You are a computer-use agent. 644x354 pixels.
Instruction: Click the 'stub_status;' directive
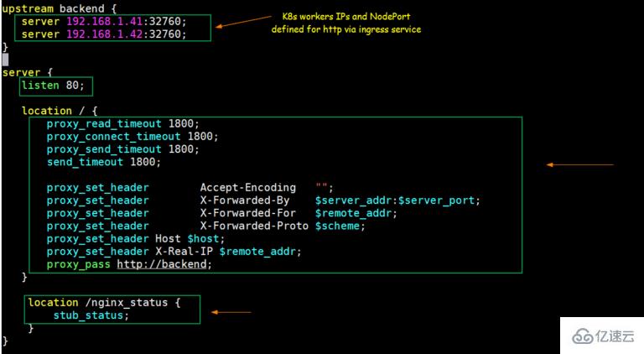pyautogui.click(x=91, y=315)
